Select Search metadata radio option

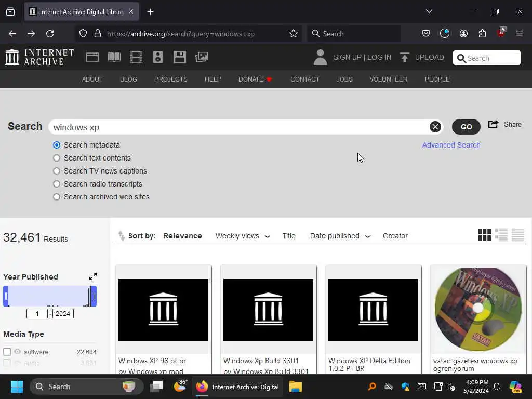(x=57, y=145)
